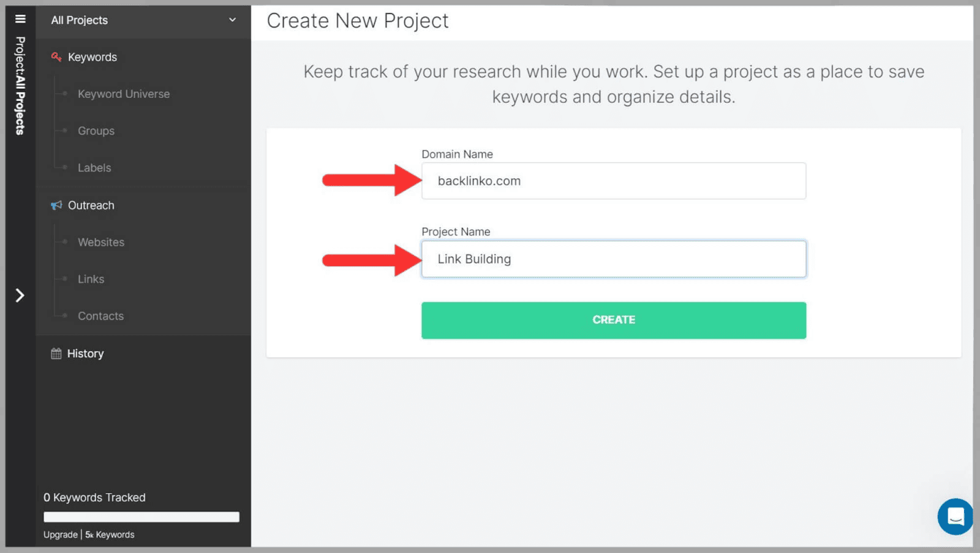The height and width of the screenshot is (553, 980).
Task: Navigate to Links under Outreach
Action: click(91, 279)
